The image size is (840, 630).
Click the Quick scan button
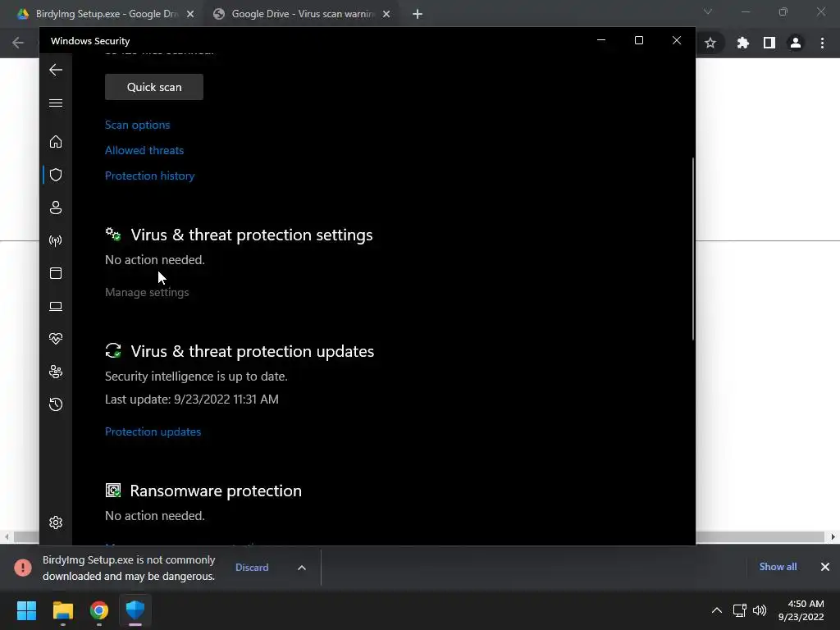pos(154,87)
